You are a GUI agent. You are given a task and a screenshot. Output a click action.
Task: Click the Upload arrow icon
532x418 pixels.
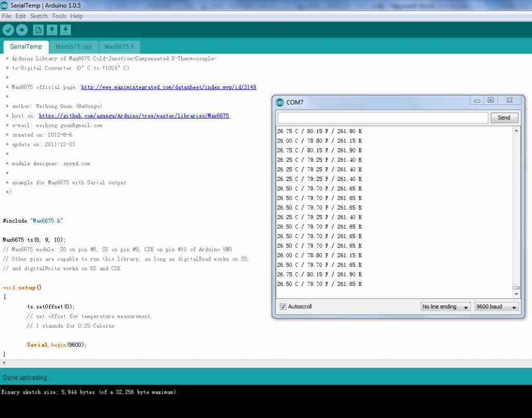point(22,30)
